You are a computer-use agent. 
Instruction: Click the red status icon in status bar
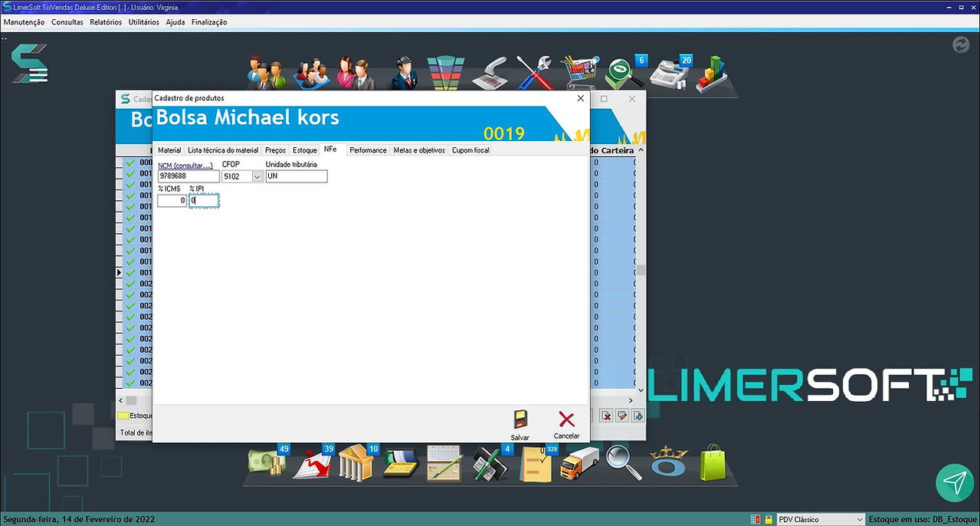tap(755, 520)
